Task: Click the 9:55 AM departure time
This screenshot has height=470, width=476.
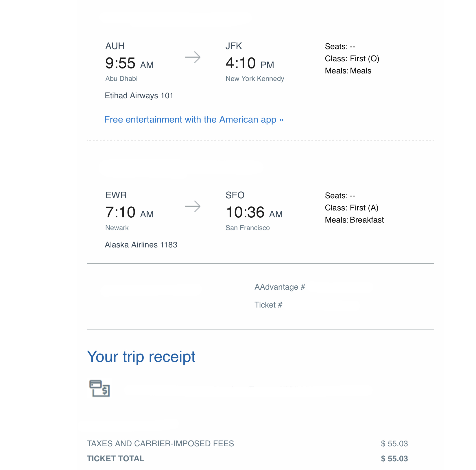Action: [129, 63]
